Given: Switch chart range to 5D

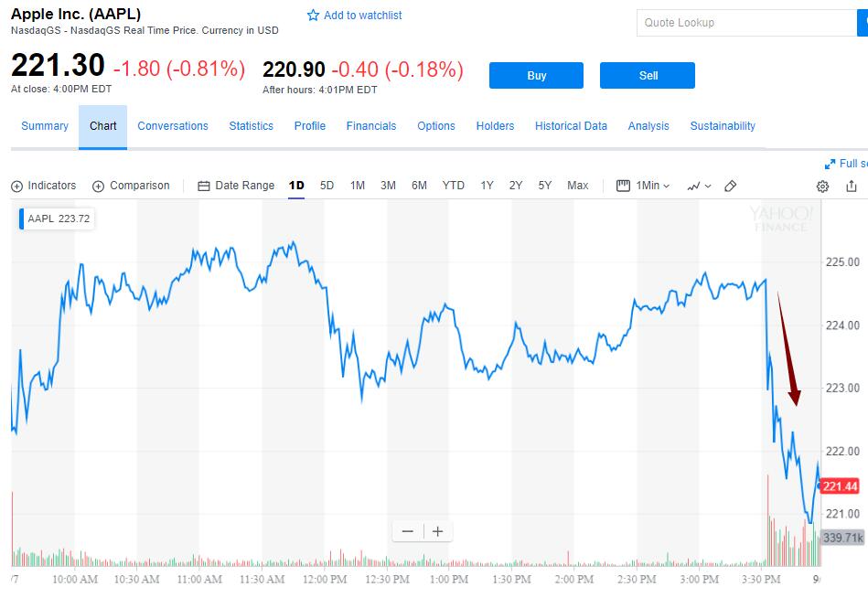Looking at the screenshot, I should (327, 186).
